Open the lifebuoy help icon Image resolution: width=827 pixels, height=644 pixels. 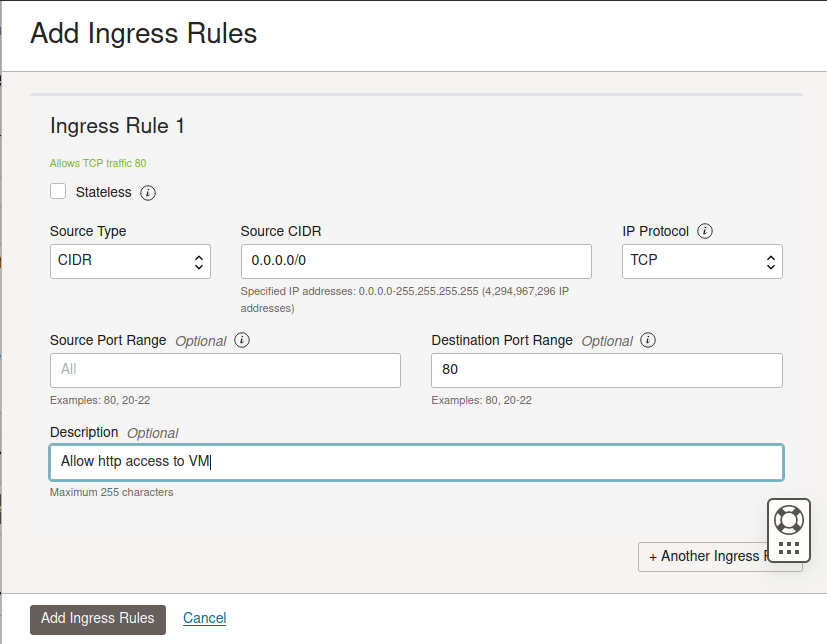(789, 519)
